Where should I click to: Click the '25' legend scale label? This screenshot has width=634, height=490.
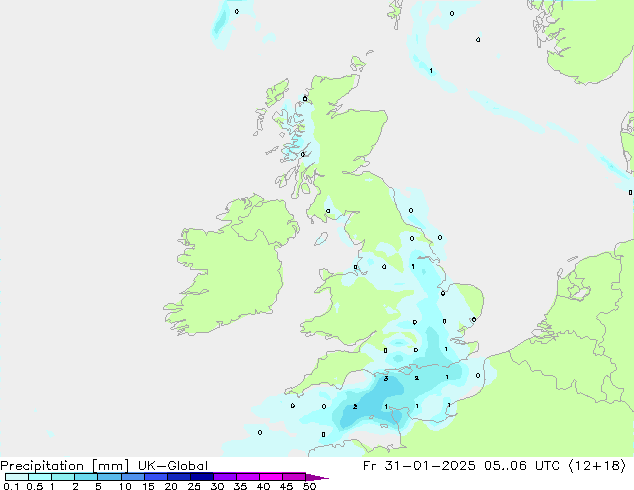point(194,486)
